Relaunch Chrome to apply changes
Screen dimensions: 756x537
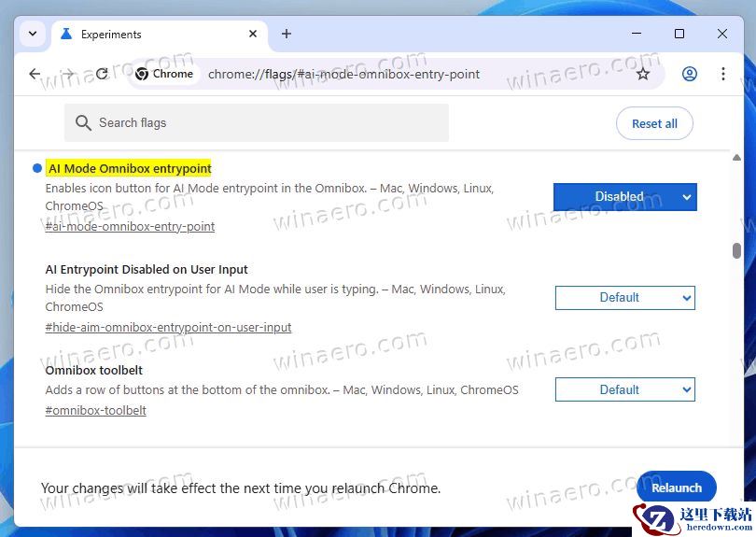(x=677, y=488)
